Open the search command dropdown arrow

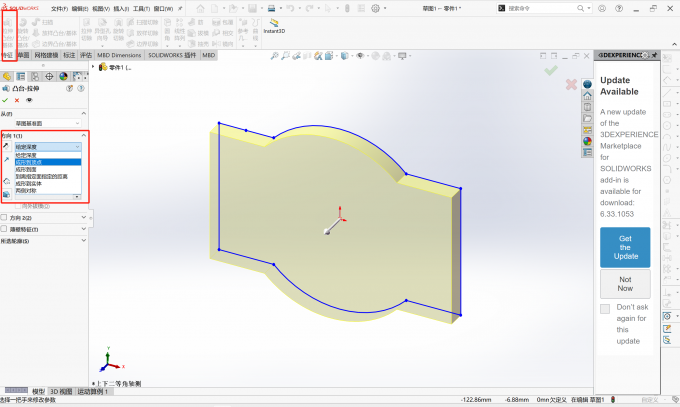588,8
